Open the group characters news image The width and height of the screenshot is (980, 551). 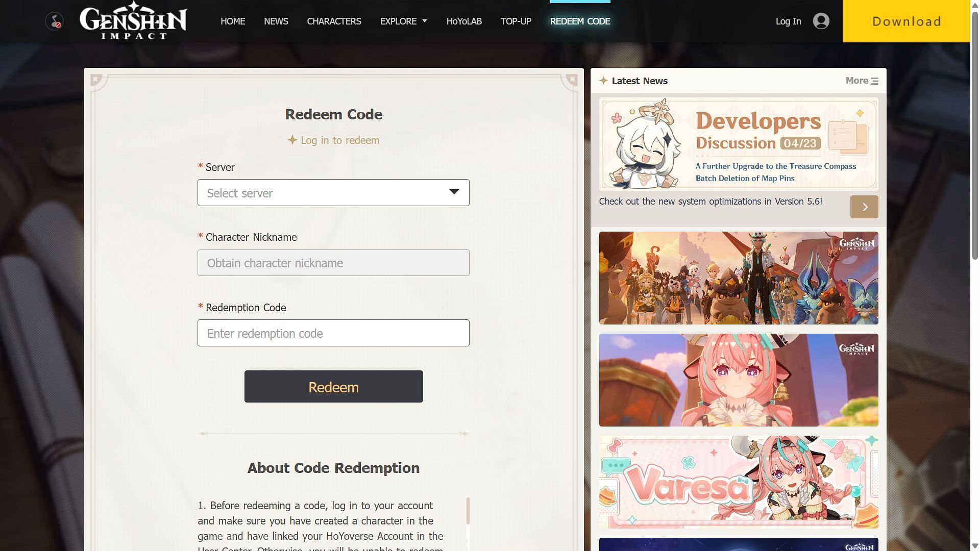(x=739, y=278)
